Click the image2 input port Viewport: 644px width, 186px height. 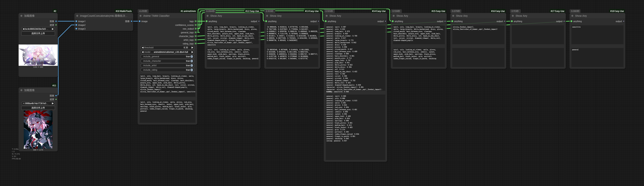coord(76,25)
